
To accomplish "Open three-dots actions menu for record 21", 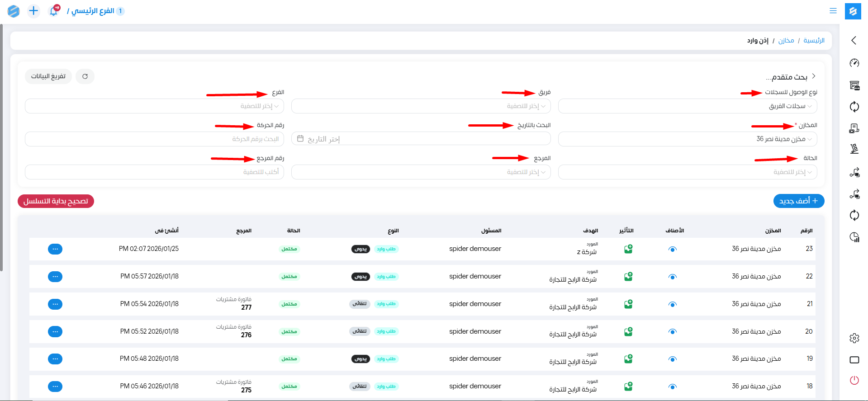I will [x=55, y=304].
